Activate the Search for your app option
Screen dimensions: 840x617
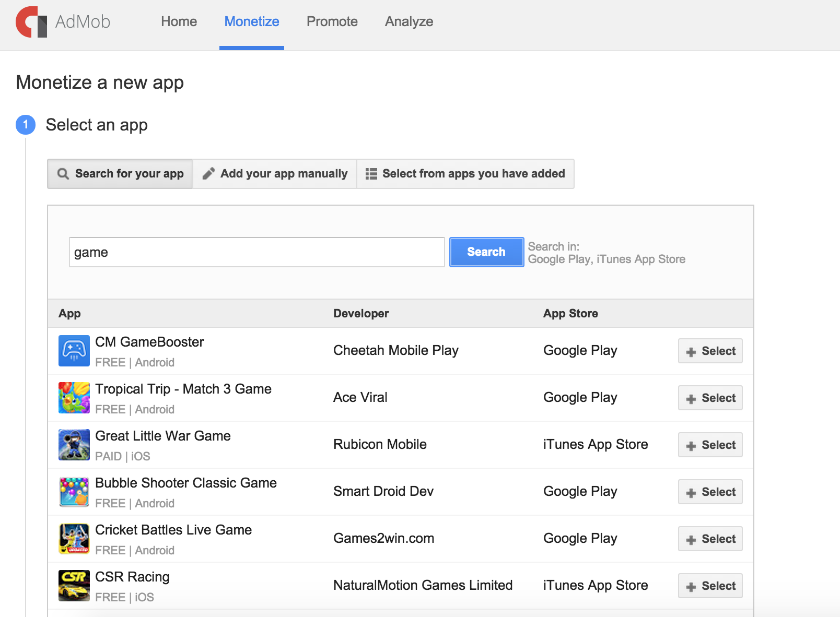(x=121, y=174)
